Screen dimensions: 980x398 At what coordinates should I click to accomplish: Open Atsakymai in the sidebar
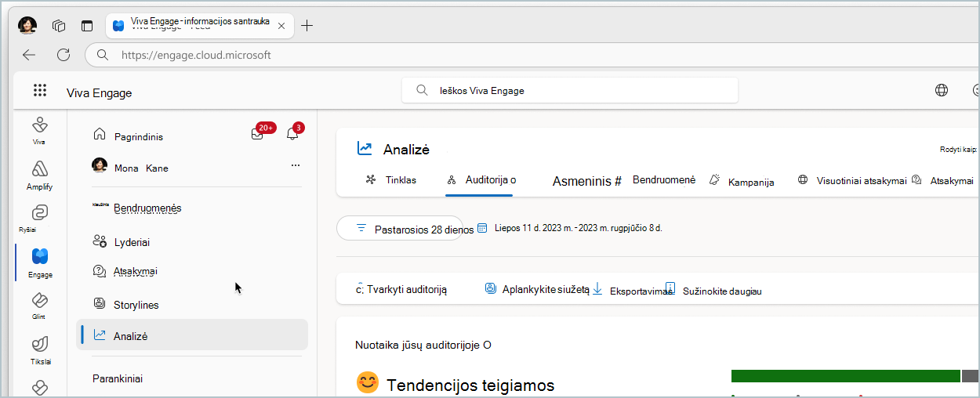[125, 271]
